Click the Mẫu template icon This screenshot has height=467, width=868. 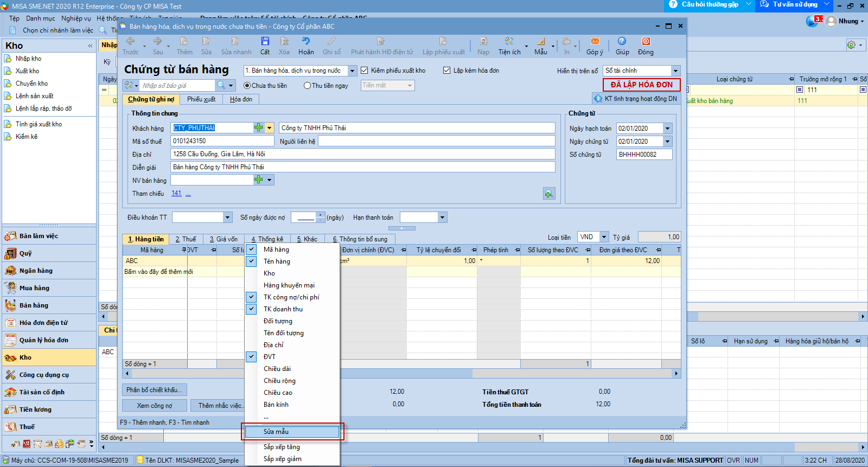click(541, 41)
